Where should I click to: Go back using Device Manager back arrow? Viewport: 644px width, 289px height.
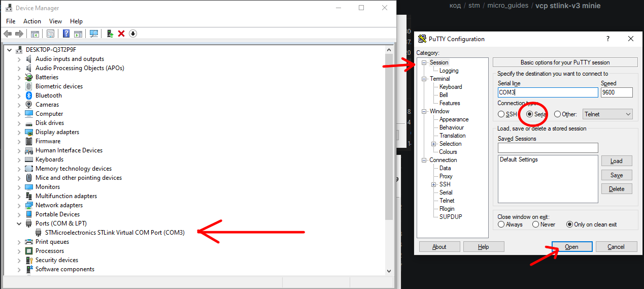click(x=8, y=34)
